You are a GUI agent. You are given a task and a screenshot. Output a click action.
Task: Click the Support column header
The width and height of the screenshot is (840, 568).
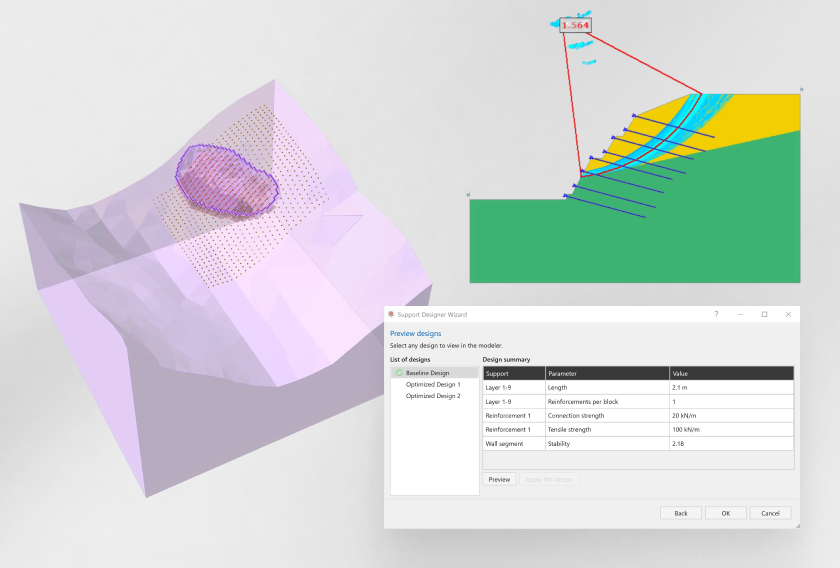[513, 373]
